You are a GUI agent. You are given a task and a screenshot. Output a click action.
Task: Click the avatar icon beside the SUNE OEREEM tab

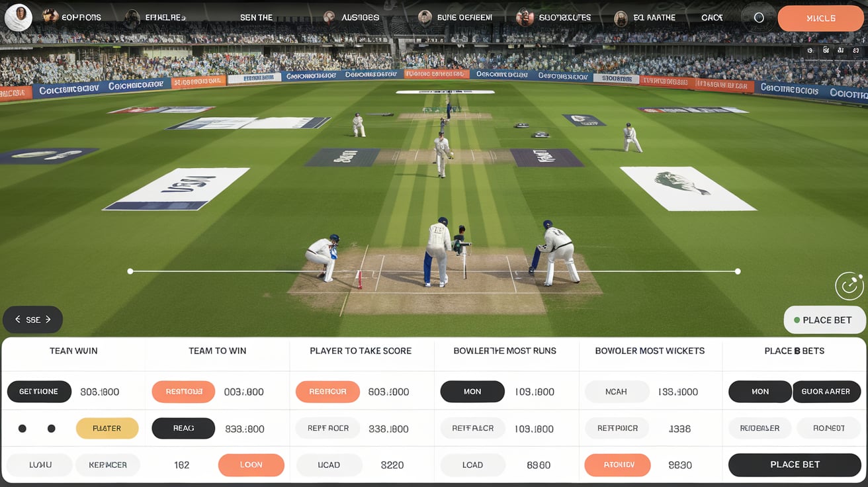[x=425, y=17]
